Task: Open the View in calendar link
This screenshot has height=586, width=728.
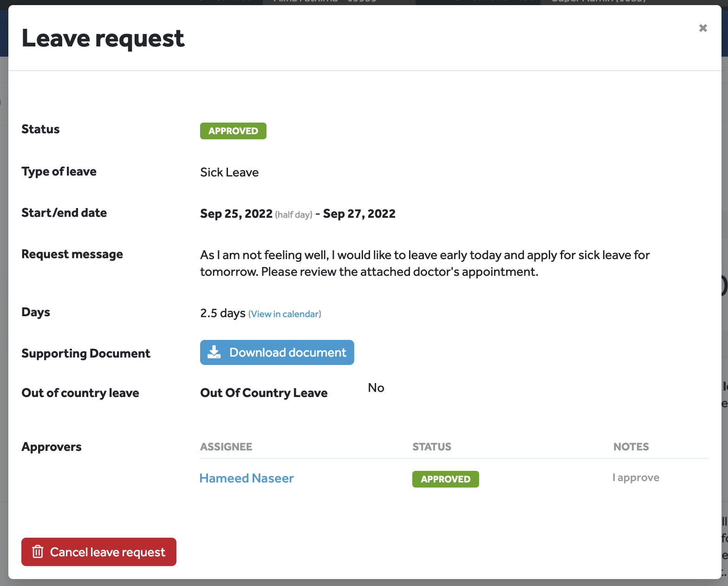Action: pyautogui.click(x=285, y=314)
